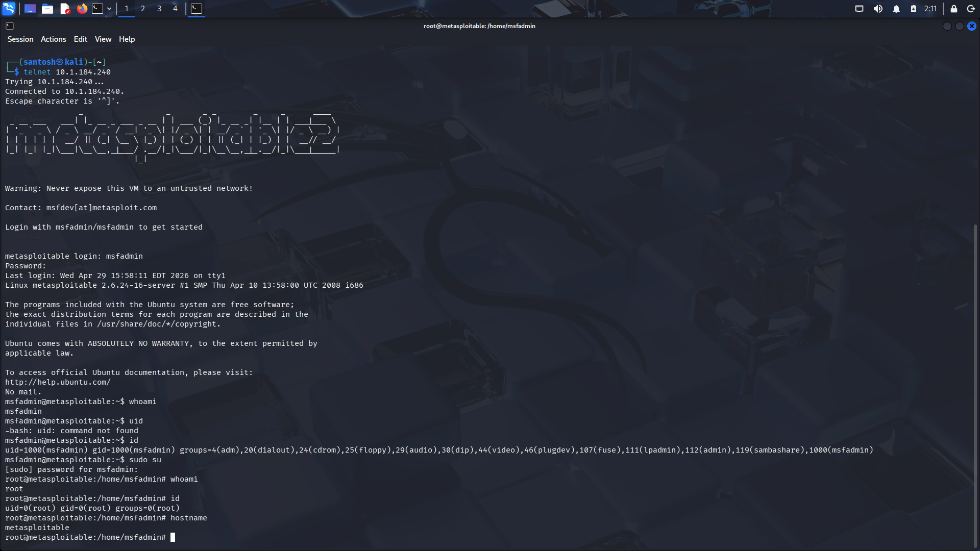Click the 'applicable law.' line
This screenshot has width=980, height=551.
pyautogui.click(x=39, y=354)
